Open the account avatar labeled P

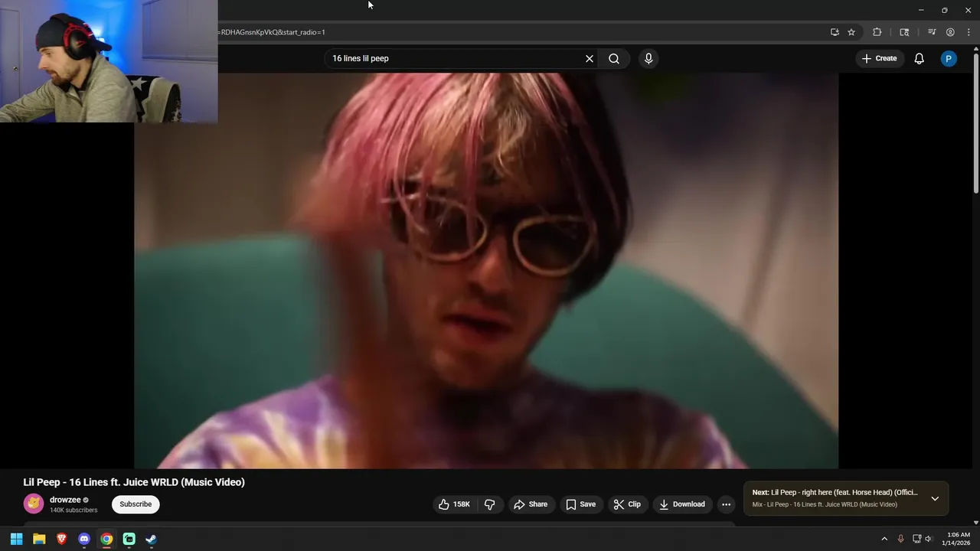click(x=949, y=59)
